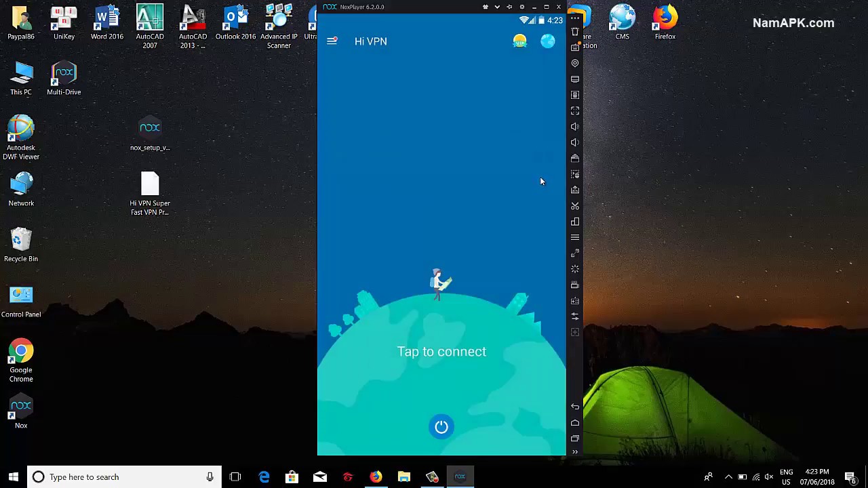Pin the Nox window on top
The width and height of the screenshot is (868, 488).
[x=509, y=7]
